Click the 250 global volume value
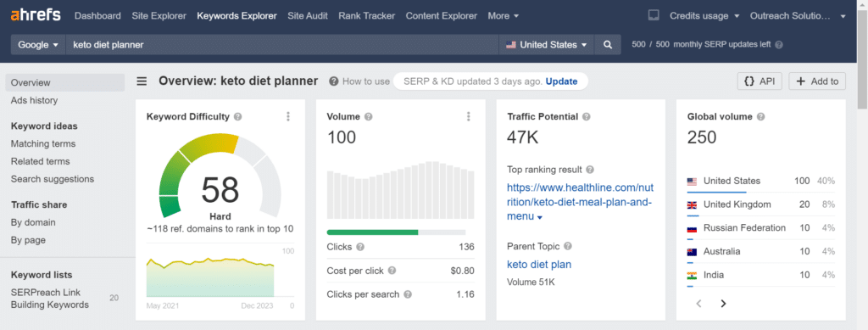The image size is (868, 330). click(702, 137)
